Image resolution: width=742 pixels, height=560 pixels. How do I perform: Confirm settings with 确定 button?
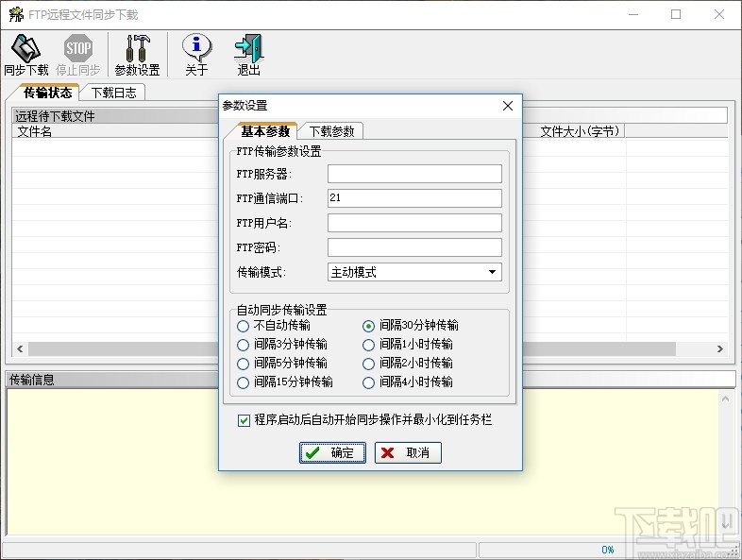pos(332,453)
